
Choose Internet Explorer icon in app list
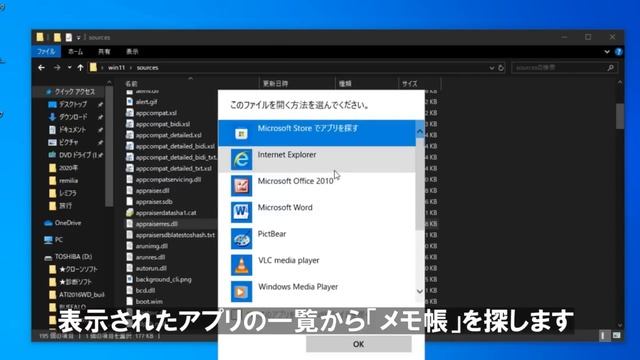coord(241,159)
